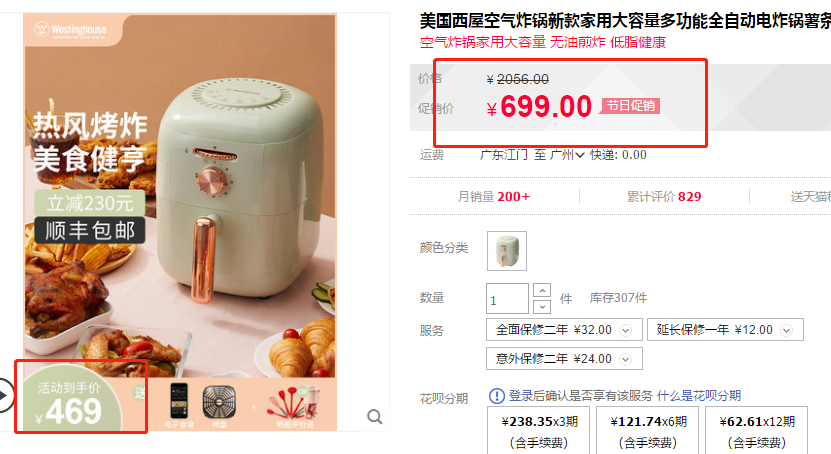Expand the 意外保修二年 ¥24.00 service dropdown
Viewport: 831px width, 454px height.
coord(564,359)
